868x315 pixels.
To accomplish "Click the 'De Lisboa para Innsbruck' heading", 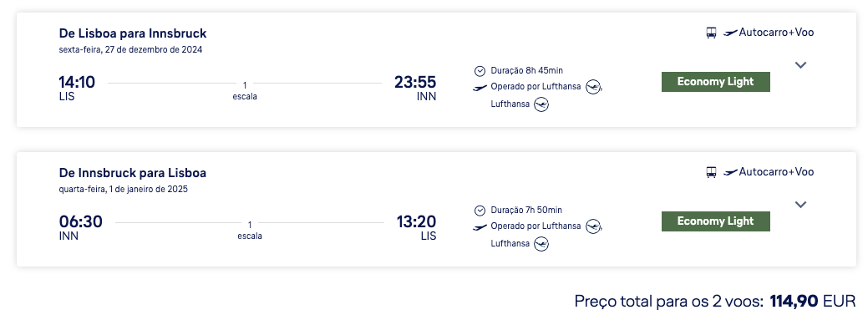I will click(x=133, y=33).
